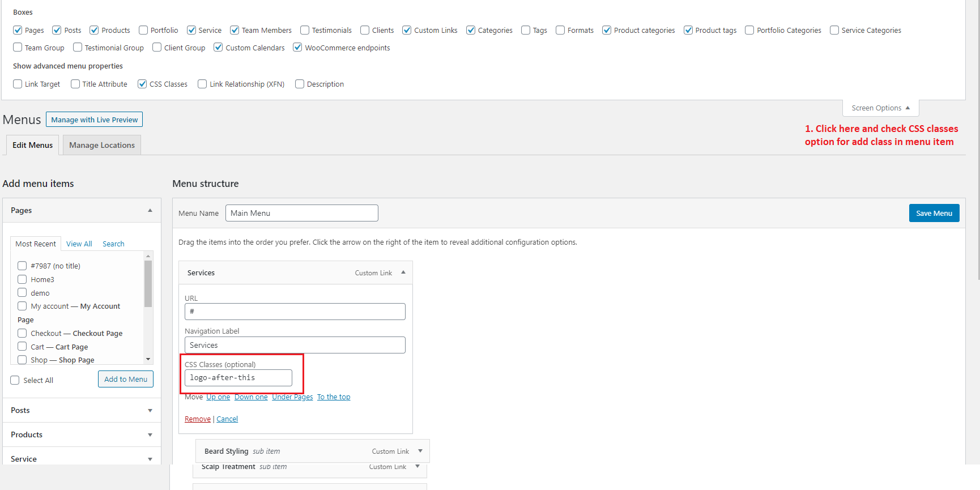Toggle Product tags checkbox
Viewport: 980px width, 490px height.
coord(688,30)
